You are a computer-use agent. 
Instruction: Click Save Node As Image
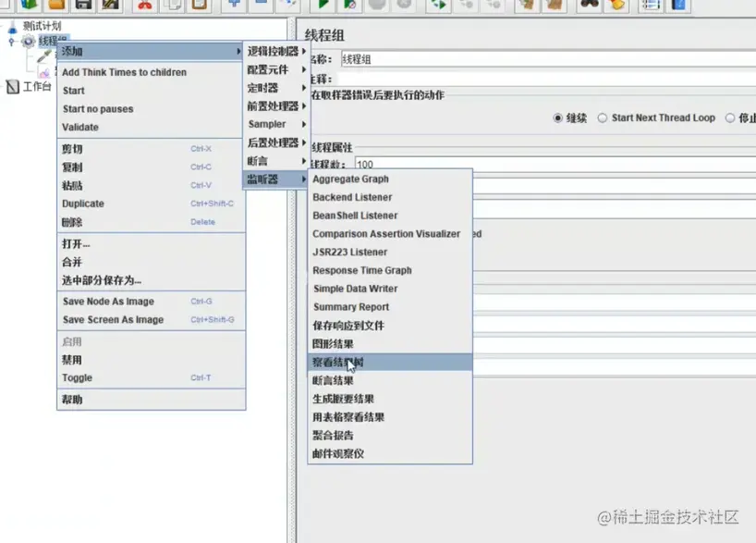point(151,302)
